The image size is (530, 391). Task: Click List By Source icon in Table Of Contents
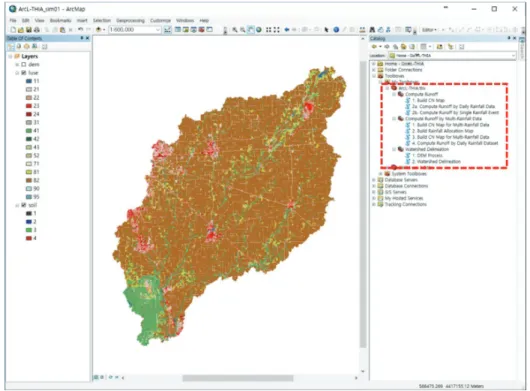coord(19,47)
